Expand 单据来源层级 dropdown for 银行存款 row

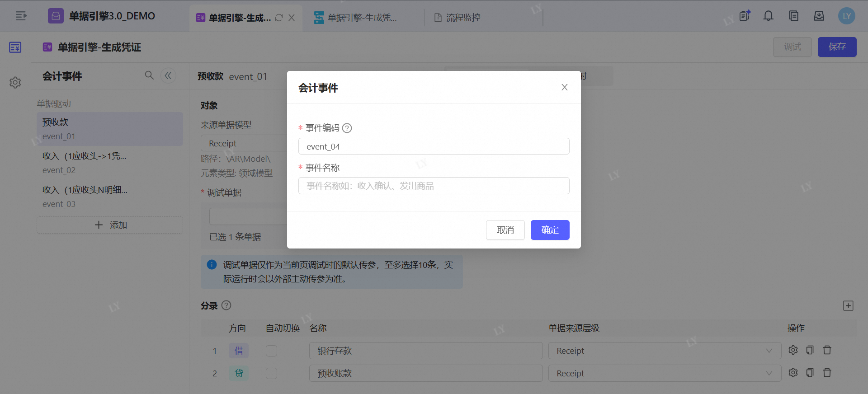pos(665,351)
